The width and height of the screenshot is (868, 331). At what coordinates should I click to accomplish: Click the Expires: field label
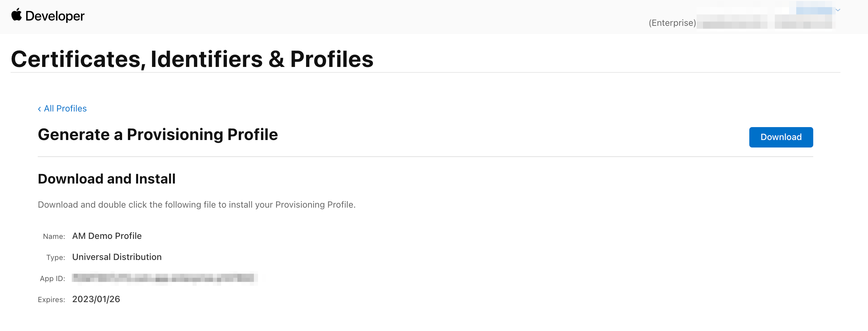51,300
